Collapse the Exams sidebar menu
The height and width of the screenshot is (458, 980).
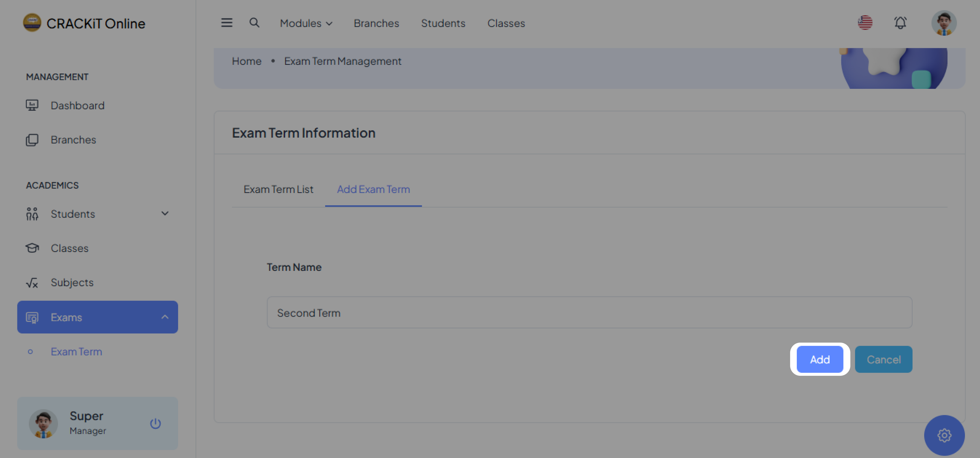(165, 317)
